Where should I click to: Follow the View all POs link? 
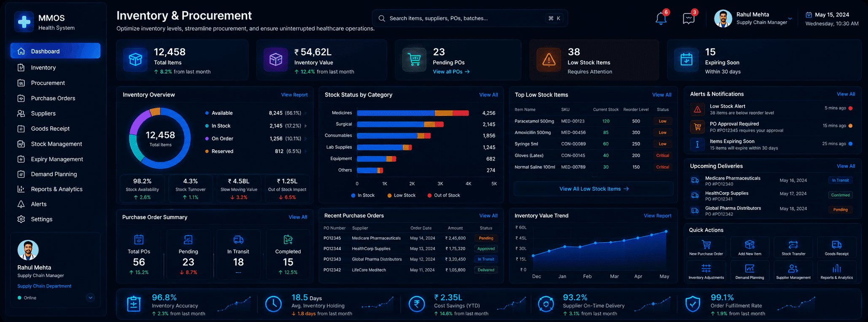point(451,72)
